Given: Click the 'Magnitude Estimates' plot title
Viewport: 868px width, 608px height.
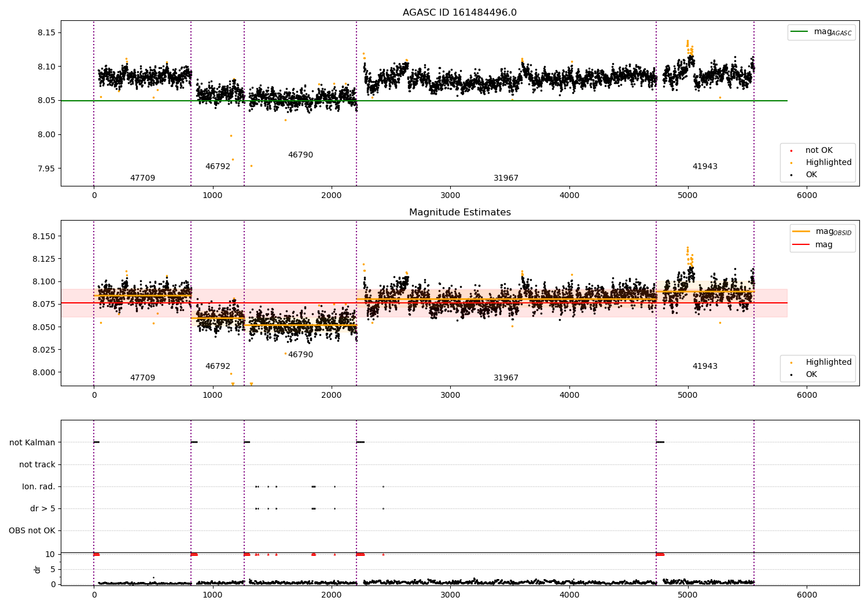Looking at the screenshot, I should [x=459, y=213].
